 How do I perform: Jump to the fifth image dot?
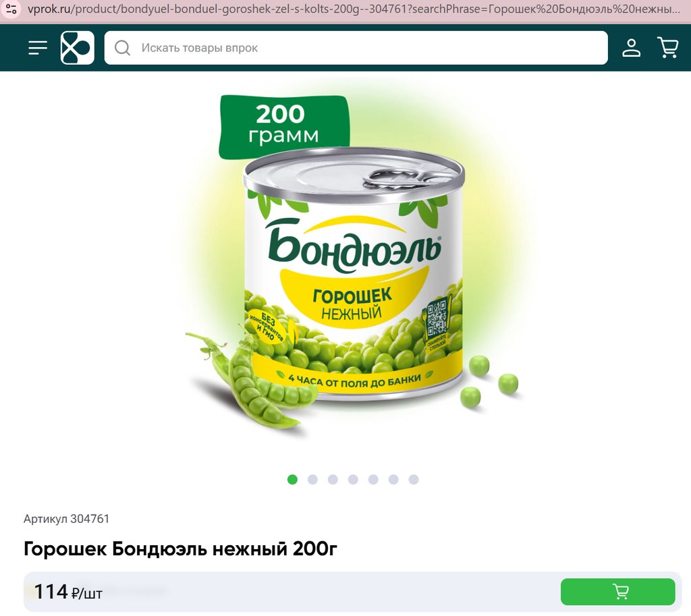[x=373, y=480]
